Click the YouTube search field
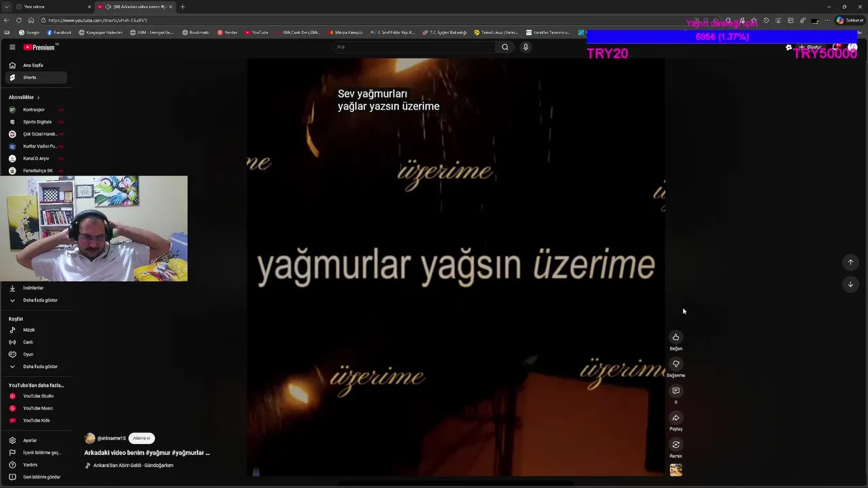Viewport: 868px width, 488px height. [x=414, y=47]
